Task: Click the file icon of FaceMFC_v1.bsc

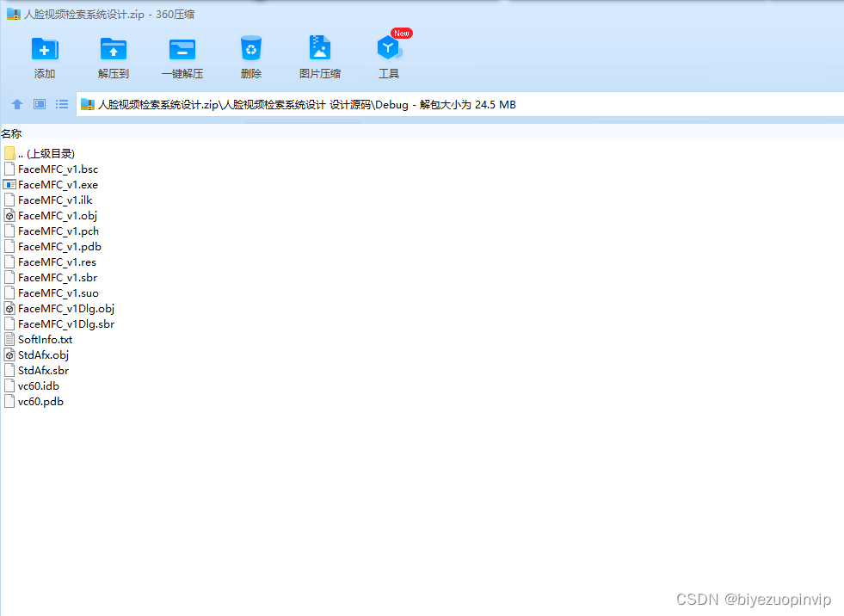Action: (x=9, y=169)
